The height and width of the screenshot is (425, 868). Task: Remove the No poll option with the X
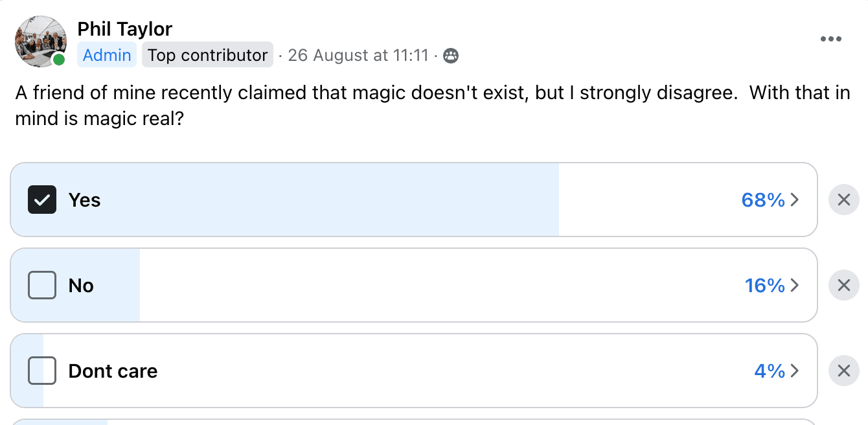(x=843, y=285)
